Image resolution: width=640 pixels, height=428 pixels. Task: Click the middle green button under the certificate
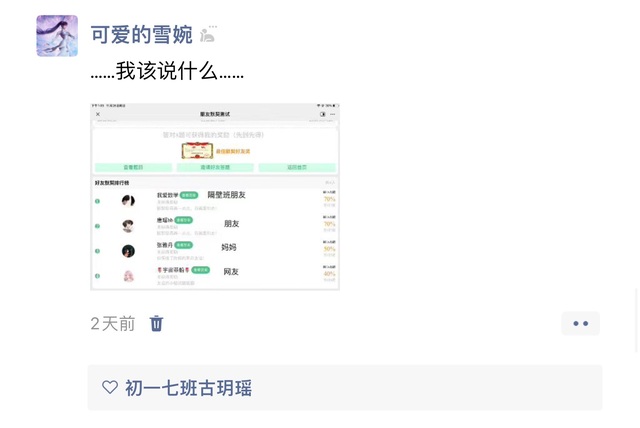point(215,167)
